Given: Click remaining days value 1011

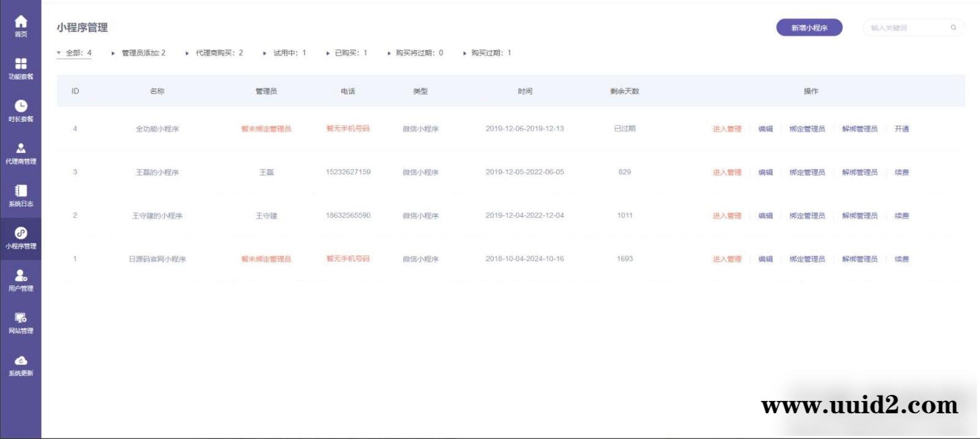Looking at the screenshot, I should pyautogui.click(x=625, y=216).
